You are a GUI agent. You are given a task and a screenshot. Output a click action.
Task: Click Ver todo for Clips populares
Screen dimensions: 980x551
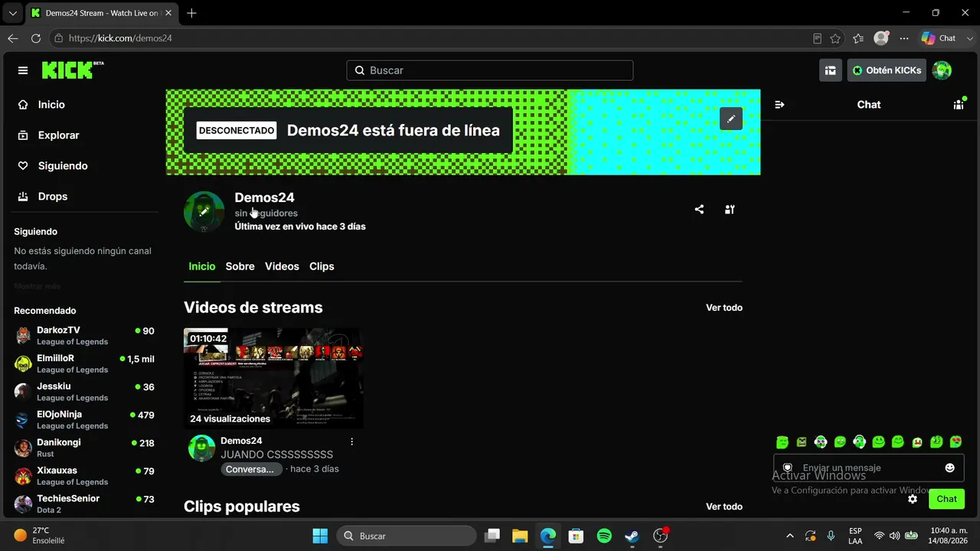tap(724, 507)
